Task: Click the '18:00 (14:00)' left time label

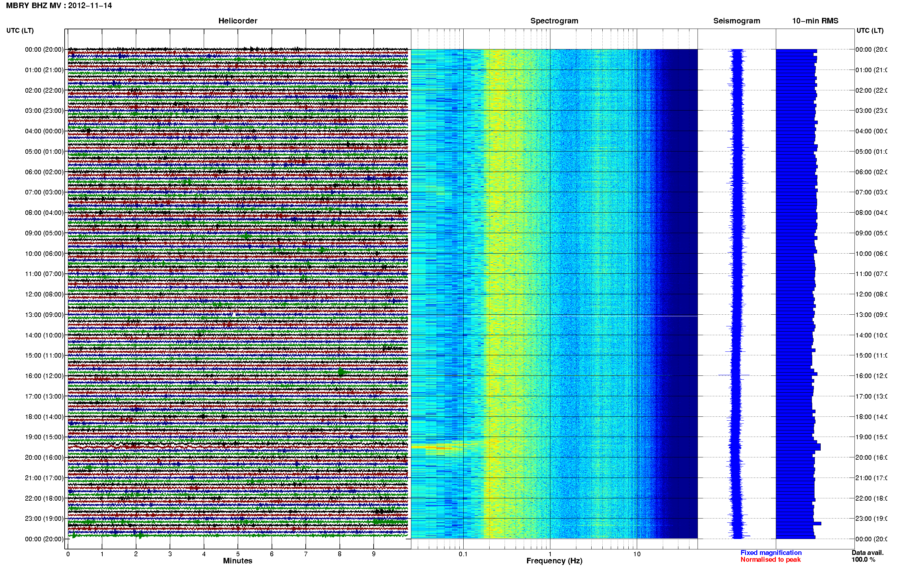Action: (44, 417)
